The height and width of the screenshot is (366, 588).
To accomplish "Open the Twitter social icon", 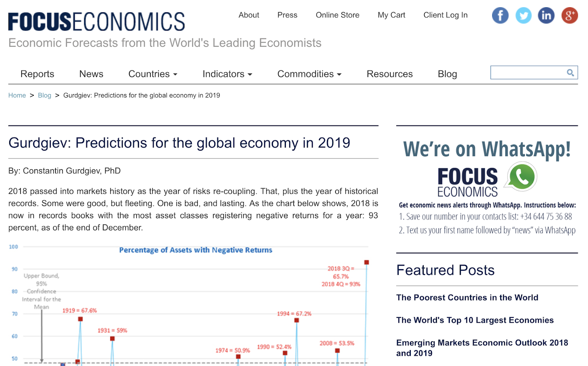I will point(523,15).
